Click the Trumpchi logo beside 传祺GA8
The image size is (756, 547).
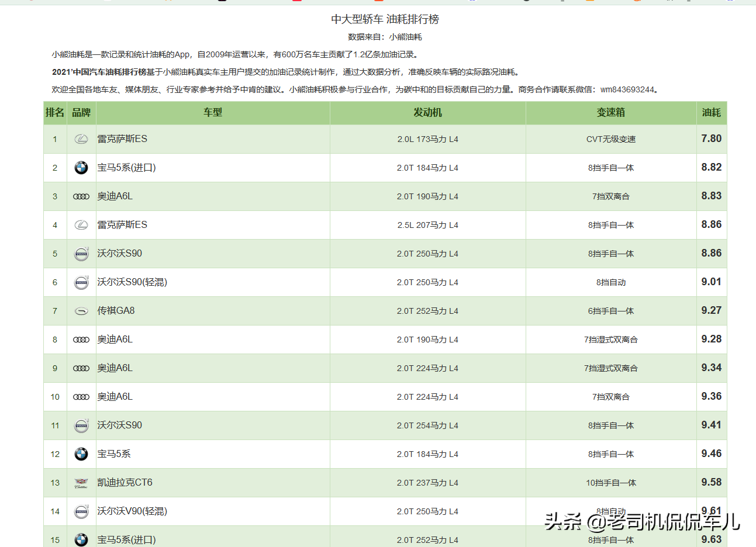click(x=81, y=311)
